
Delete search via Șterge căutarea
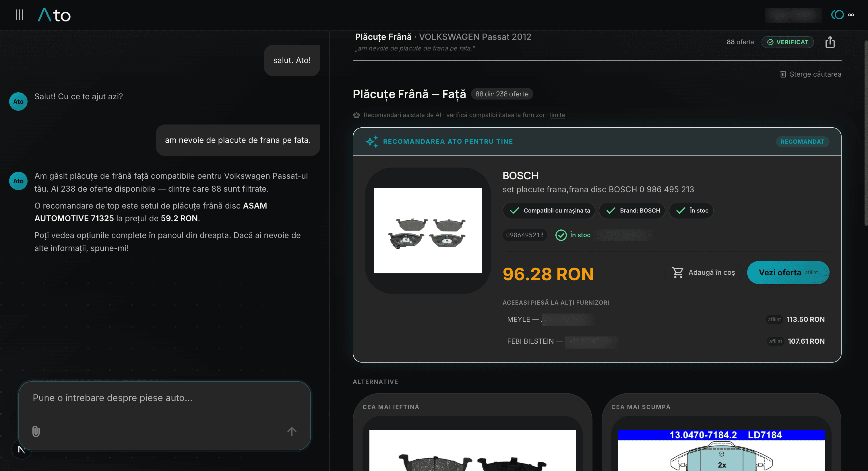point(810,74)
